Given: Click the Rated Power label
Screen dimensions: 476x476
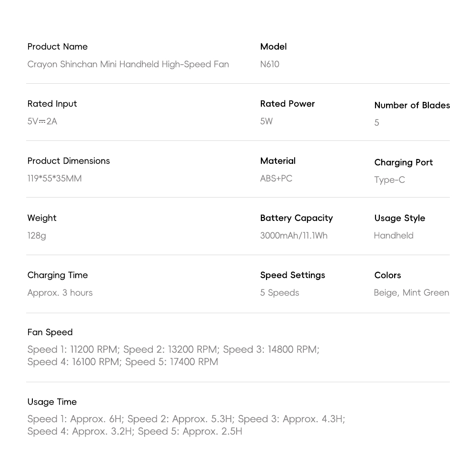Looking at the screenshot, I should point(288,104).
